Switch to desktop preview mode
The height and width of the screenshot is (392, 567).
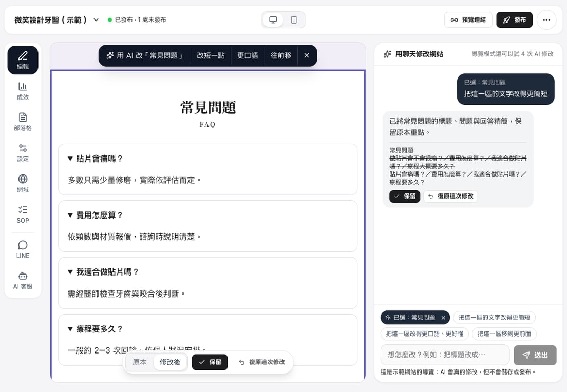pyautogui.click(x=273, y=20)
